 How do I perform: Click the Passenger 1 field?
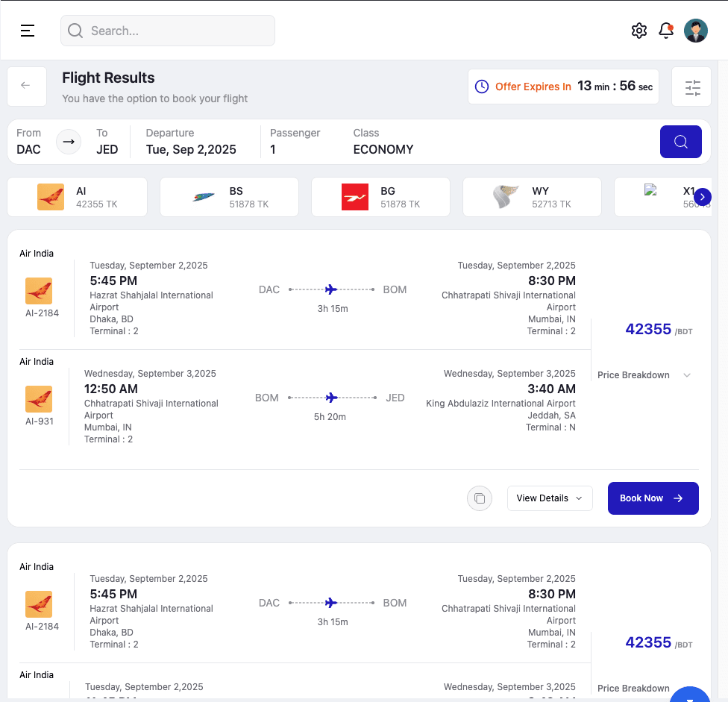pos(295,142)
